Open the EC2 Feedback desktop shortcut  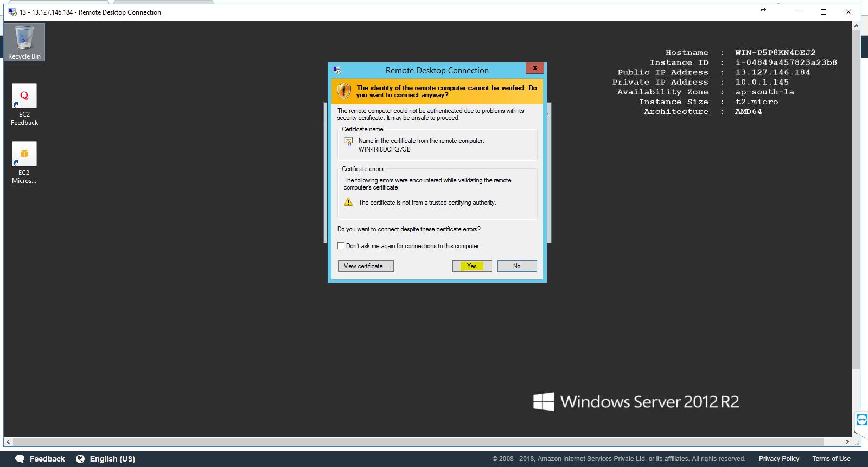(x=24, y=104)
